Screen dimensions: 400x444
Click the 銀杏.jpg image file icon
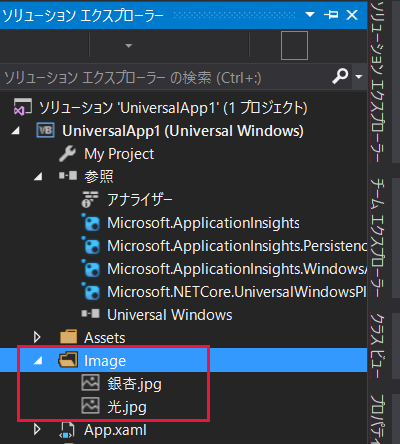tap(90, 383)
